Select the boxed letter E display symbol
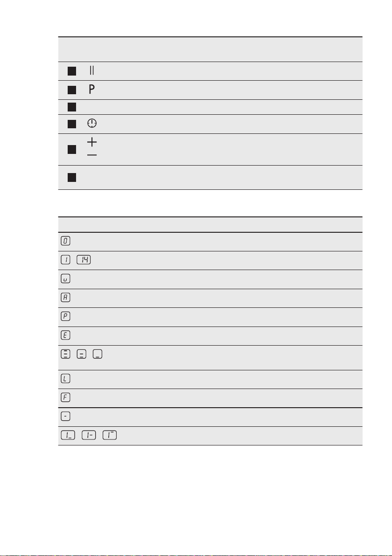Viewport: 392px width, 556px height. 66,335
